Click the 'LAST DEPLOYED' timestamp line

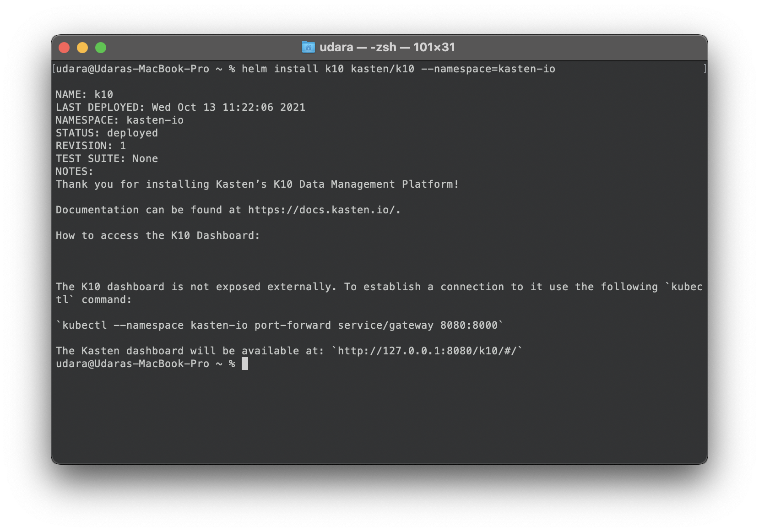pyautogui.click(x=180, y=108)
